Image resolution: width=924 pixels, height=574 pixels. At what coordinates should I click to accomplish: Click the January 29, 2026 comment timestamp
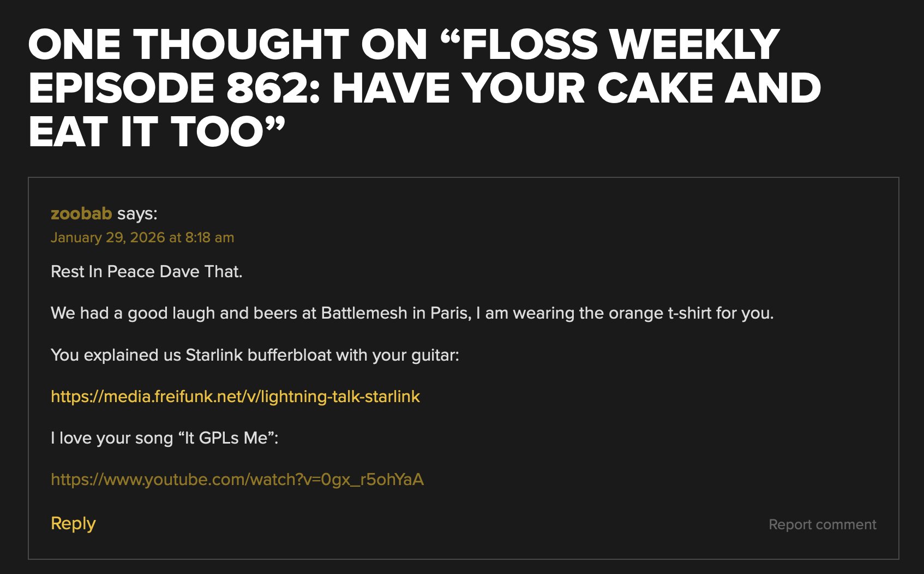[x=142, y=238]
